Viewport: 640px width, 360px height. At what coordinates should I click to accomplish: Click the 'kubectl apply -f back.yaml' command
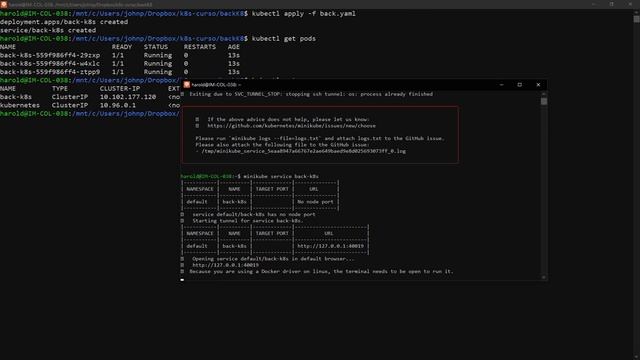303,13
